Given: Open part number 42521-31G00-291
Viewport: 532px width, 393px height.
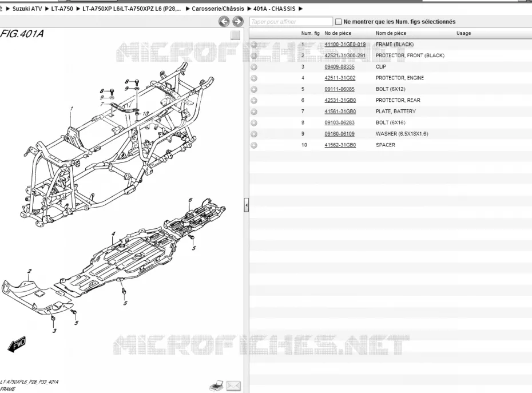Looking at the screenshot, I should [x=345, y=55].
